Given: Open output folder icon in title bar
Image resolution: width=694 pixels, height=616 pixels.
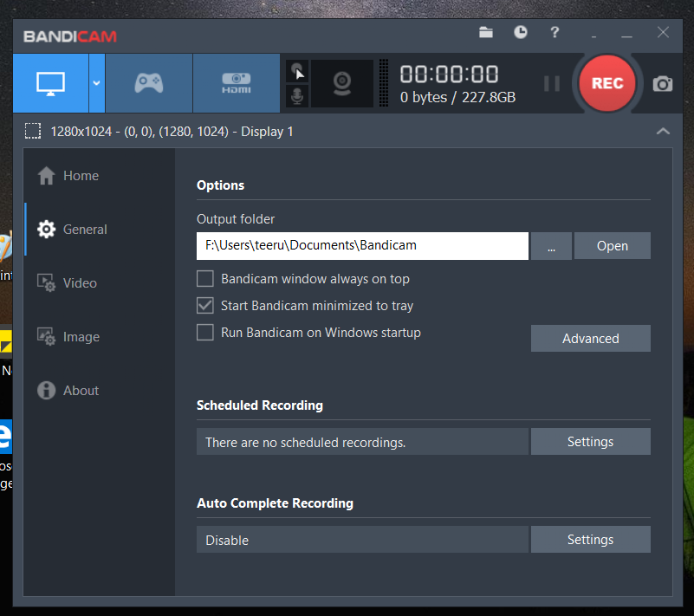Looking at the screenshot, I should (x=486, y=32).
